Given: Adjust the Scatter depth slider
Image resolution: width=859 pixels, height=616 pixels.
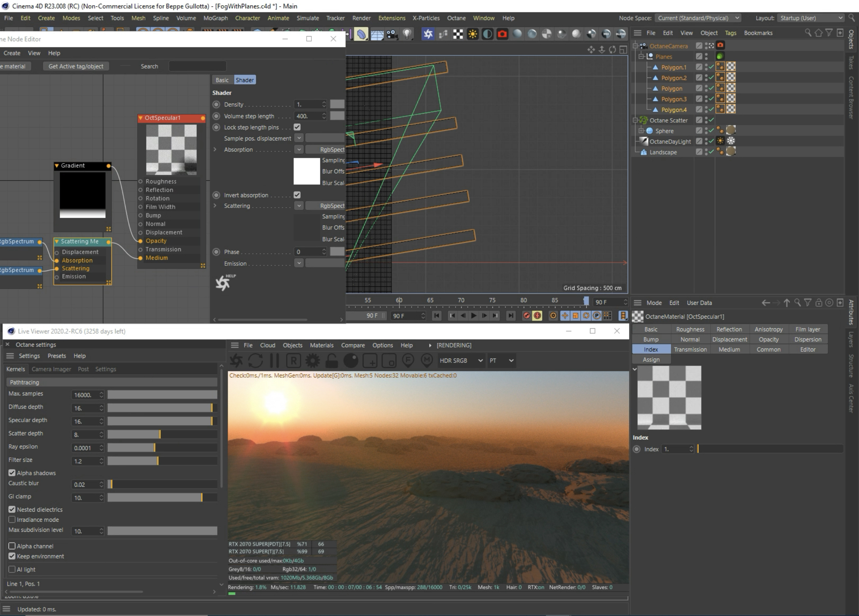Looking at the screenshot, I should pos(160,434).
